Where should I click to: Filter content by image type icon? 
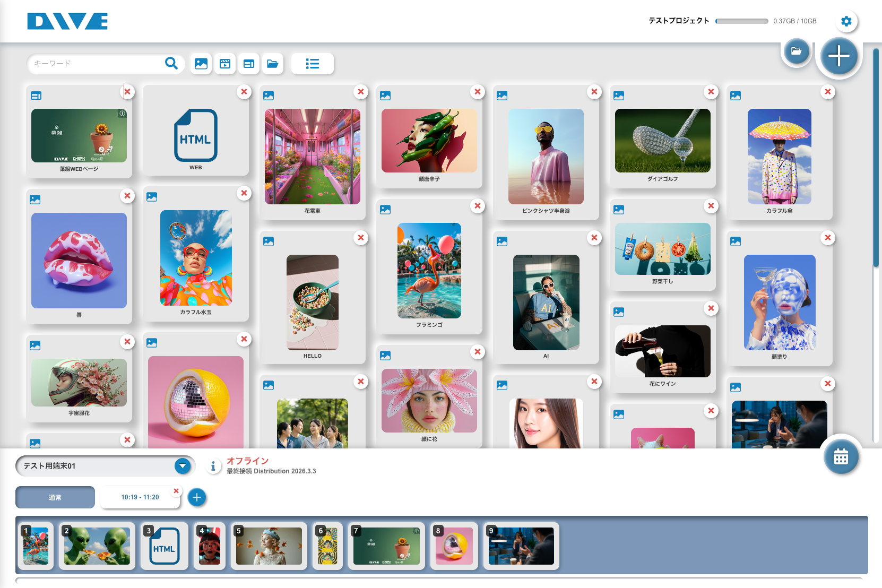click(201, 64)
